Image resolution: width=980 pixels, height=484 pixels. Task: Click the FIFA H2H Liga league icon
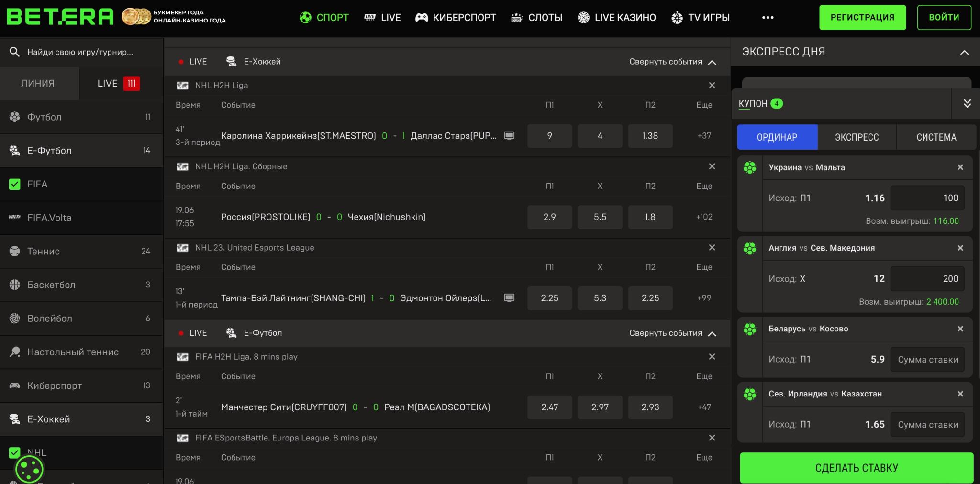(x=182, y=357)
